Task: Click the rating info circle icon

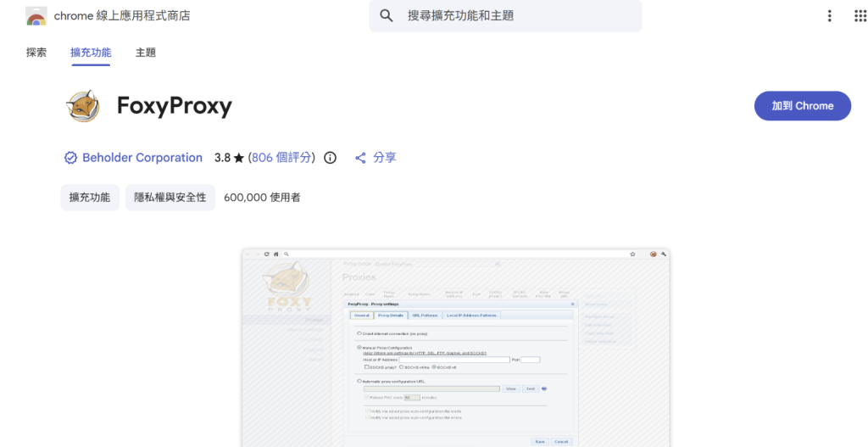Action: [x=330, y=158]
